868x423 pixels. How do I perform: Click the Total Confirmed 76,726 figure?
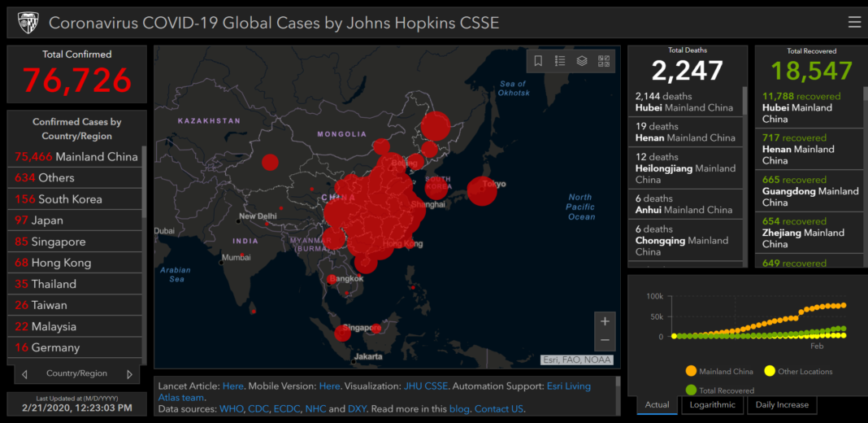(77, 80)
